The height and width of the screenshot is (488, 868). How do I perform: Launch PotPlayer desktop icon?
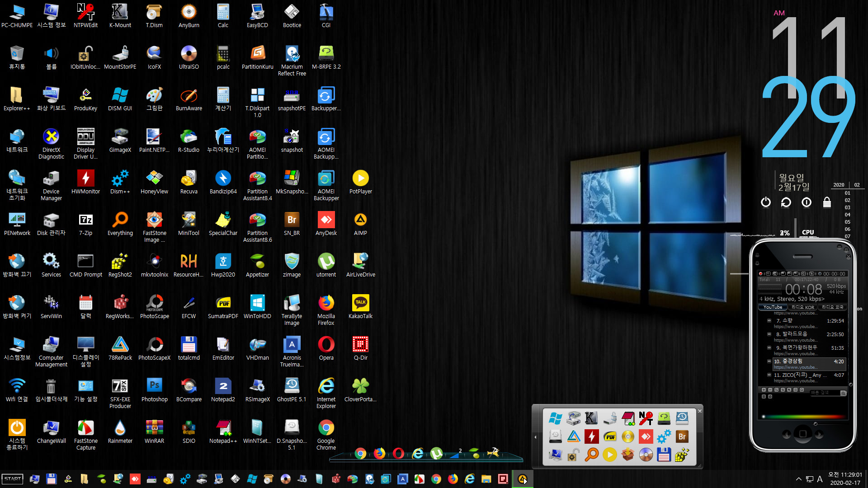[360, 182]
